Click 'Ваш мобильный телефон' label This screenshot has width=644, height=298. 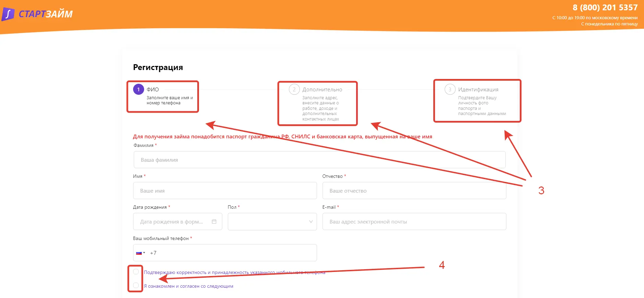point(161,238)
